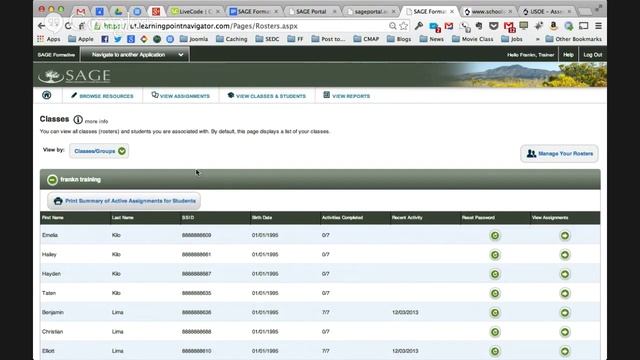View assignments for Taten Kilo
This screenshot has height=360, width=640.
click(x=565, y=293)
